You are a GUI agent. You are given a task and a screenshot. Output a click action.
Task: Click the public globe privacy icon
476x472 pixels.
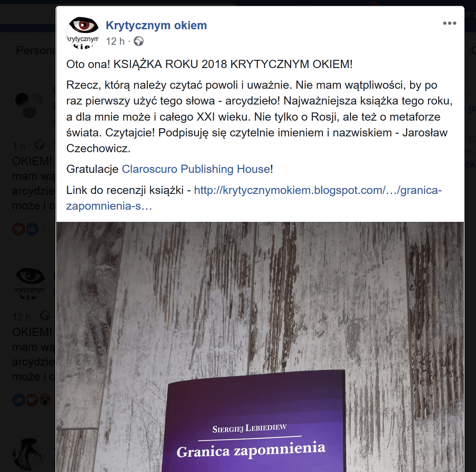pyautogui.click(x=139, y=41)
